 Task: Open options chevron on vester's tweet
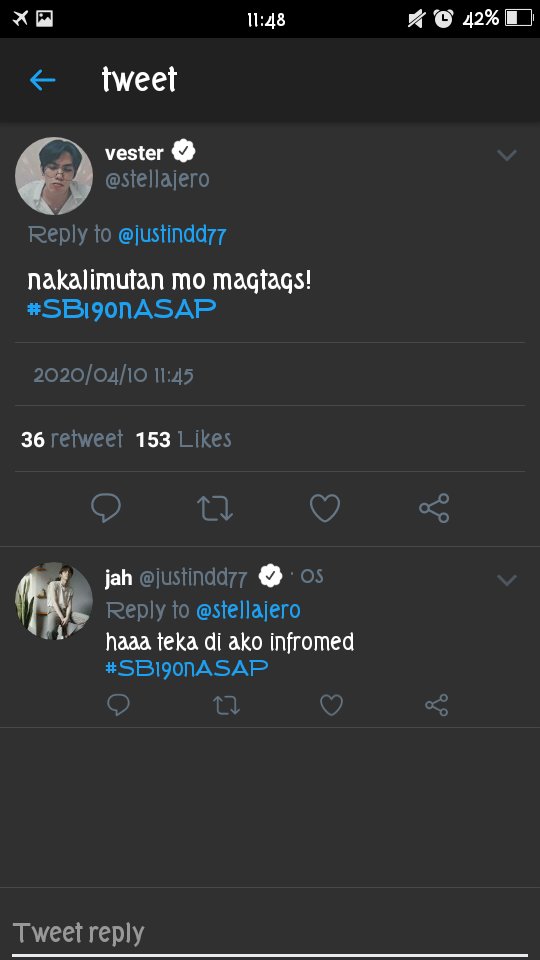pyautogui.click(x=507, y=155)
